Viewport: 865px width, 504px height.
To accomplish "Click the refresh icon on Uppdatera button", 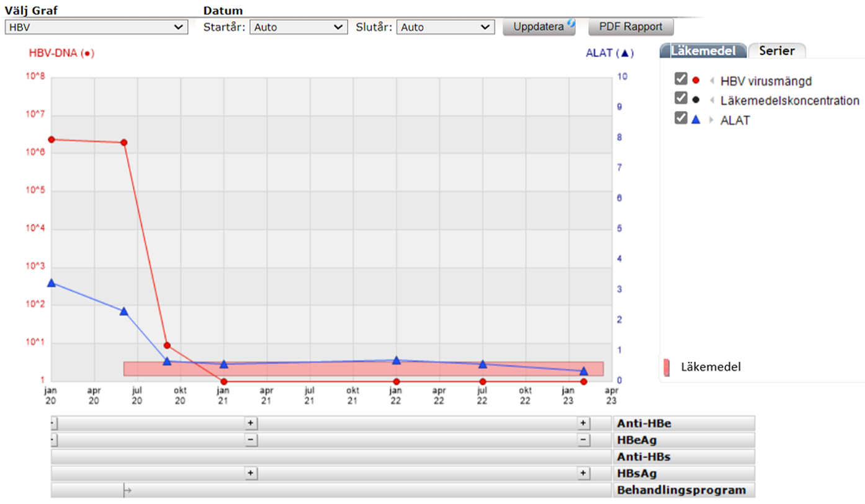I will 570,24.
